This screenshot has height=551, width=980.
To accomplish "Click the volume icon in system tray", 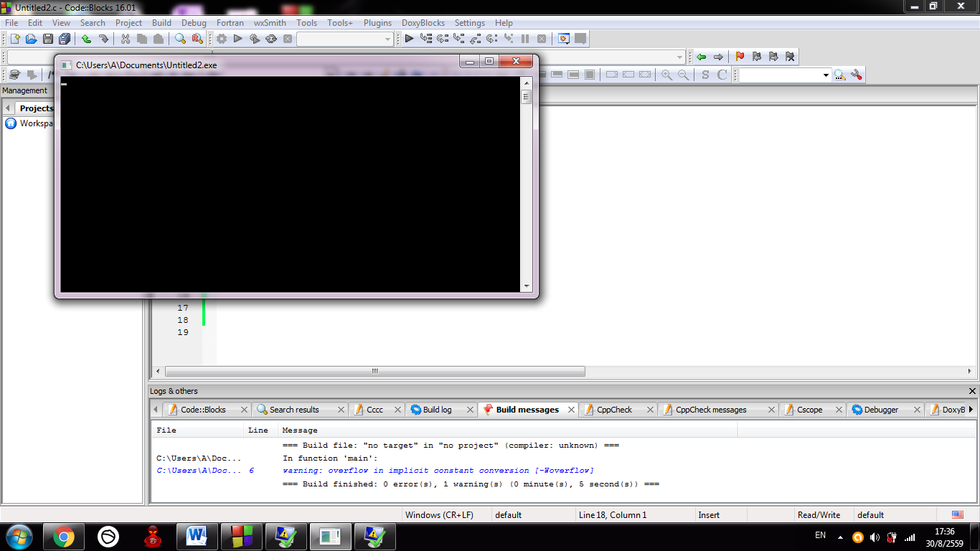I will [x=875, y=537].
